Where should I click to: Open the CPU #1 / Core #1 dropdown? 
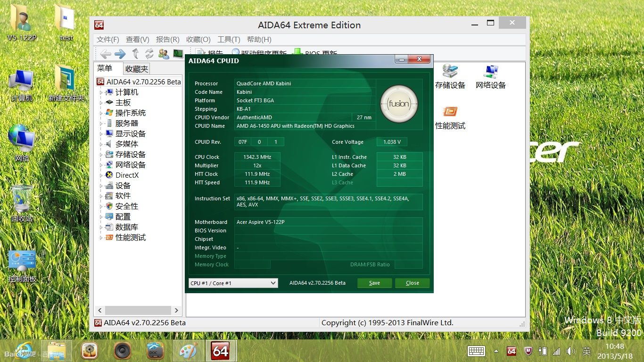coord(233,283)
